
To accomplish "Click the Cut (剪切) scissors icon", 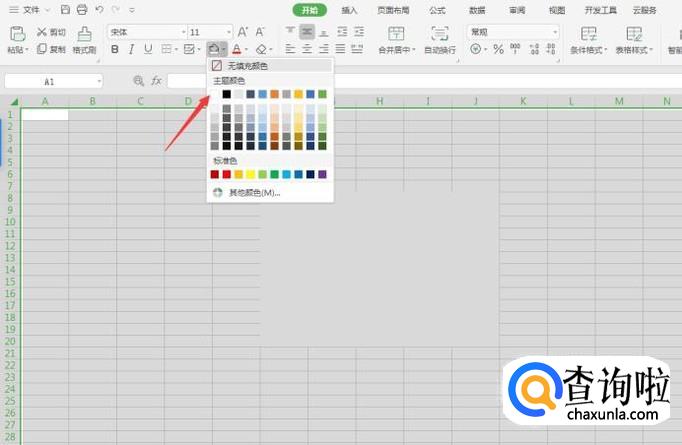I will 42,32.
